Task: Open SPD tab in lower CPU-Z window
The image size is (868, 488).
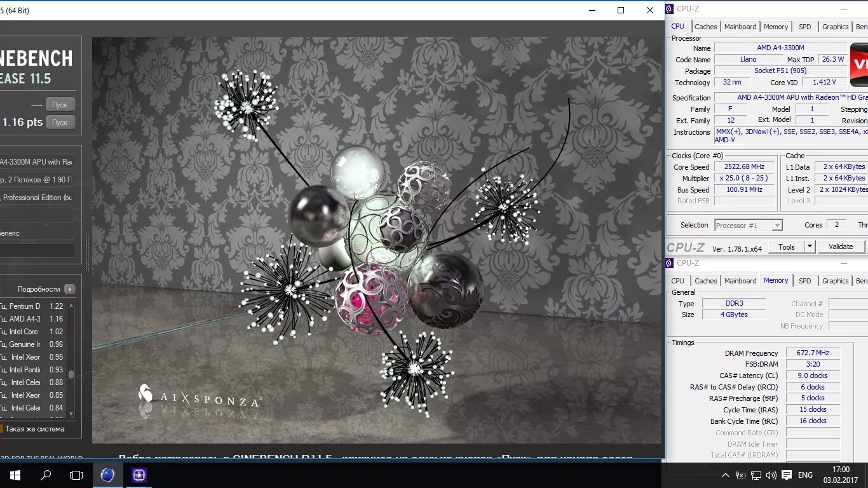Action: click(805, 281)
